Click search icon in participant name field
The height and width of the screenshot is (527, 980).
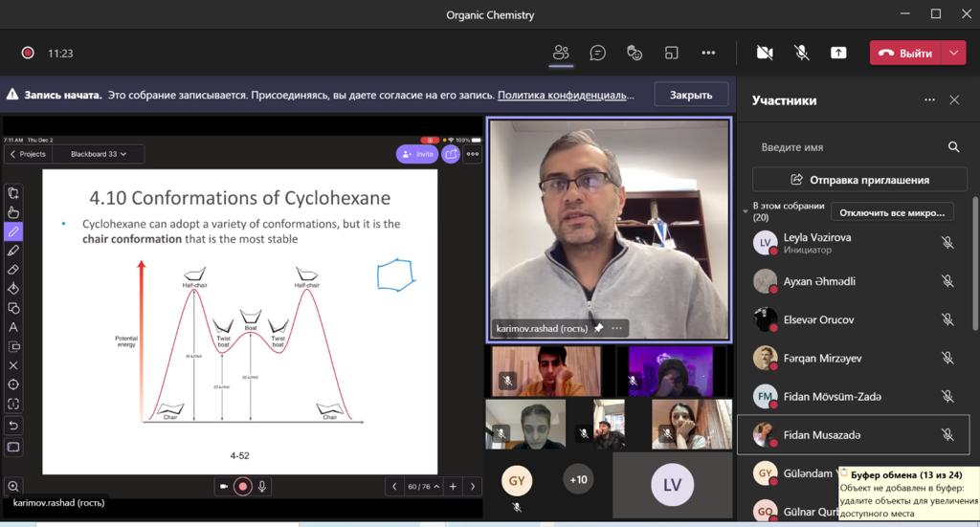click(953, 147)
